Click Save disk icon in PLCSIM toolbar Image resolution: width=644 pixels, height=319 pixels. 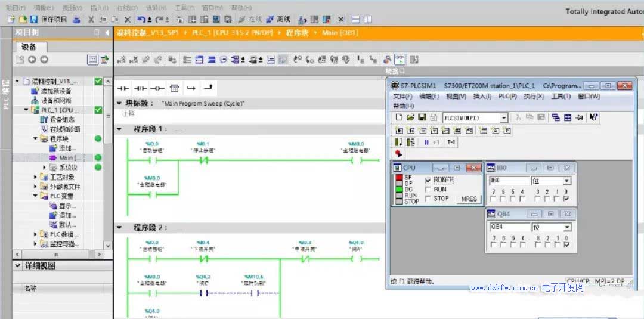[422, 118]
